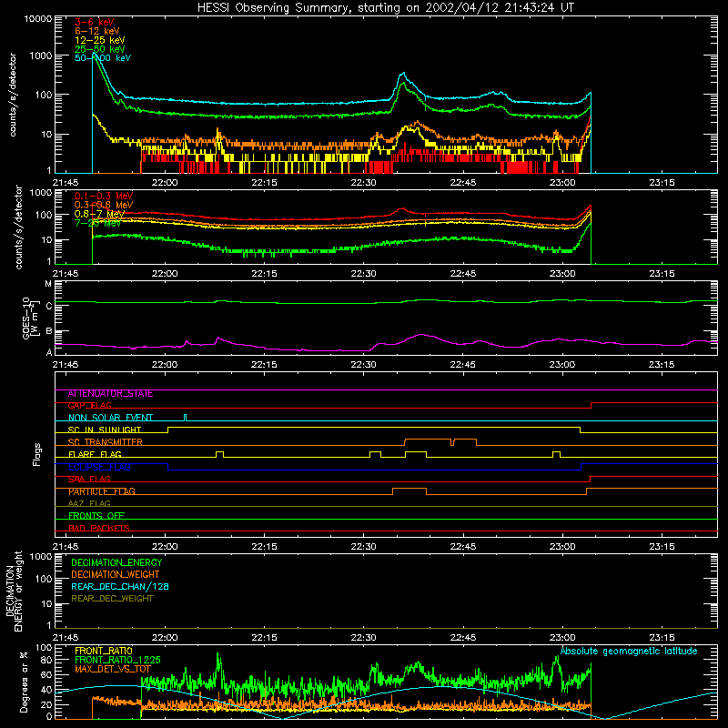728x728 pixels.
Task: Select the cyan "50-100 keV" legend label
Action: pos(103,58)
